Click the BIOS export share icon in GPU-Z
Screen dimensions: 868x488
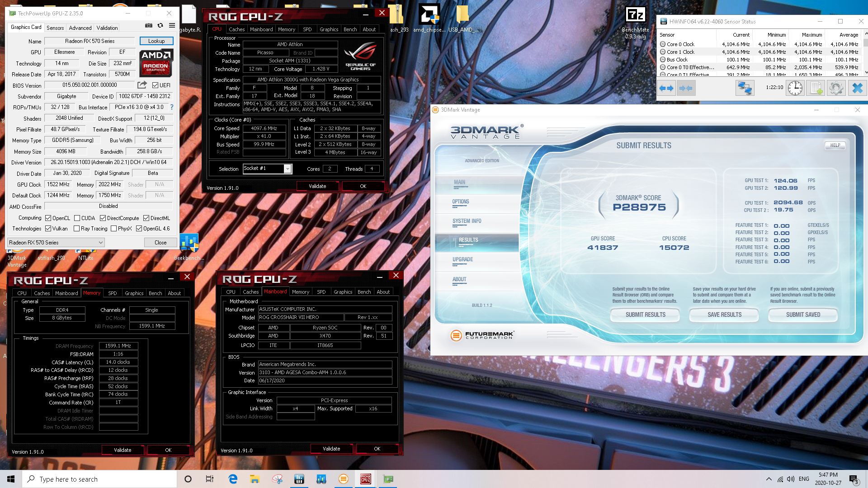[x=142, y=85]
